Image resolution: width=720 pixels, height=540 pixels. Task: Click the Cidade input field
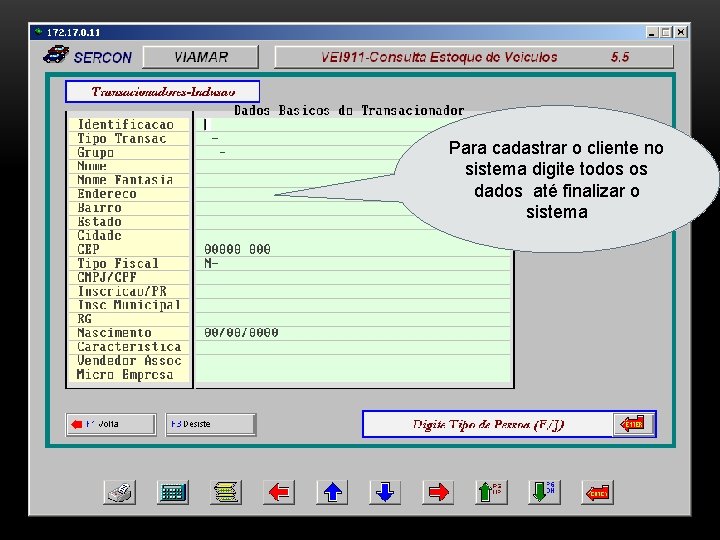pos(354,236)
